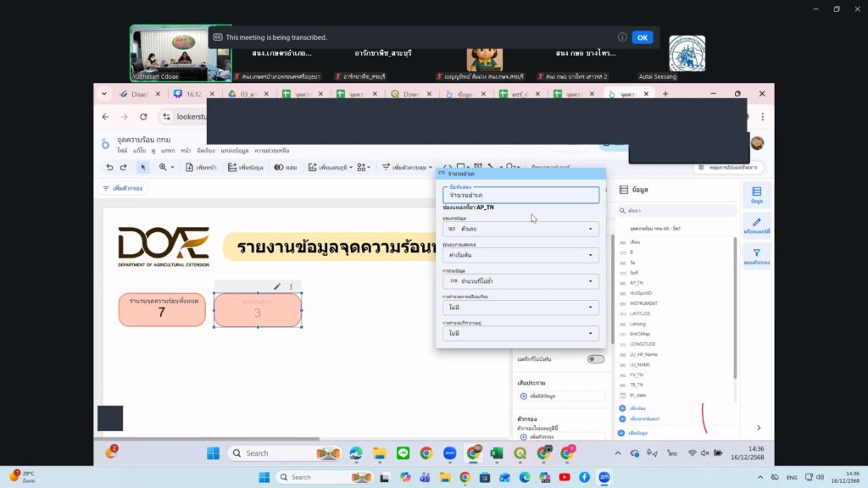Select the arrow selection mode tool
The image size is (868, 488).
[x=143, y=168]
